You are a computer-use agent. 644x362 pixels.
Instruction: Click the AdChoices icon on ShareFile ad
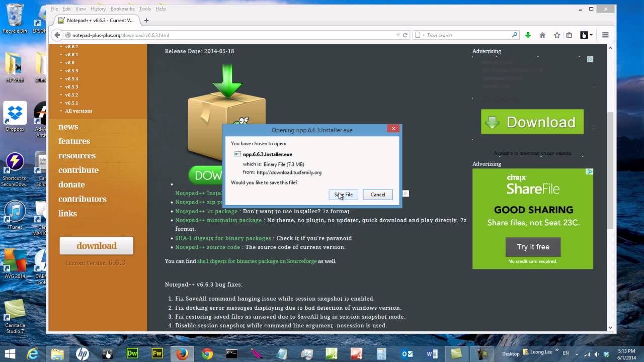click(590, 171)
